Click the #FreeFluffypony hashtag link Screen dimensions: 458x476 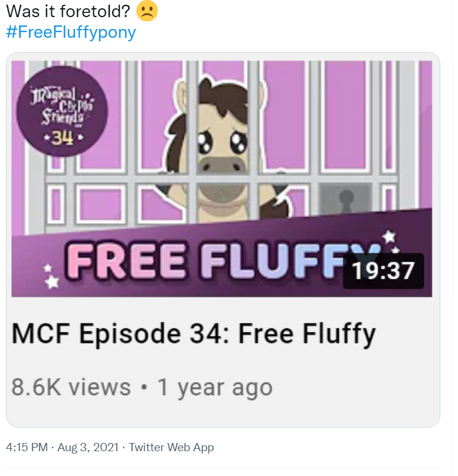pos(71,32)
